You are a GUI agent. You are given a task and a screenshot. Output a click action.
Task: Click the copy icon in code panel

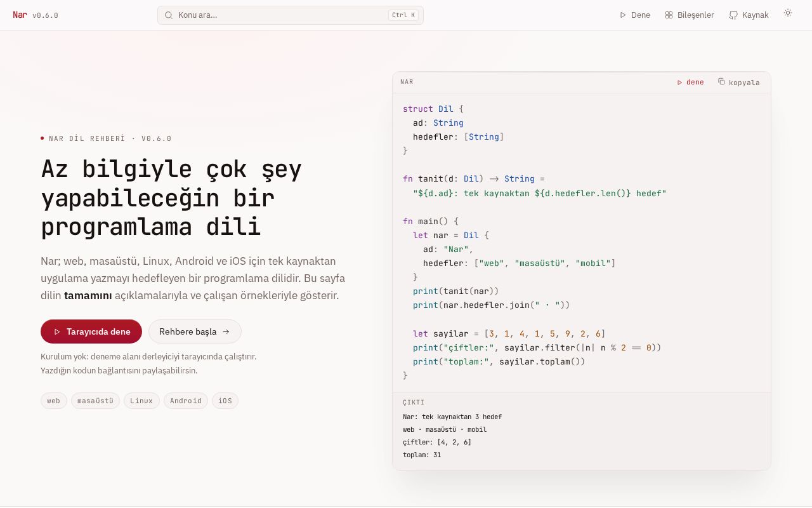(x=721, y=81)
